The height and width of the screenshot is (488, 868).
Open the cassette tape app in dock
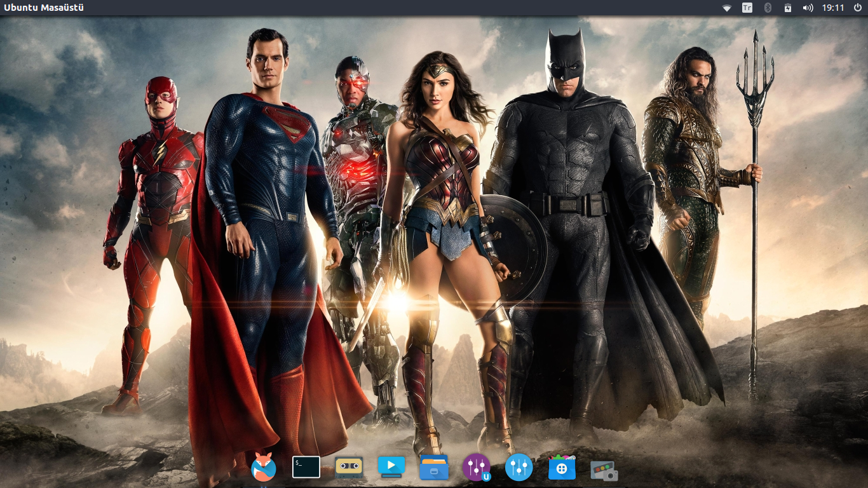(349, 467)
